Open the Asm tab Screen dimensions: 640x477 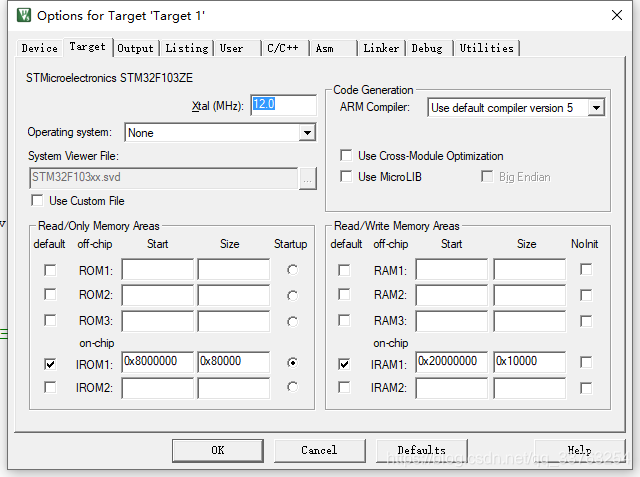(x=334, y=48)
